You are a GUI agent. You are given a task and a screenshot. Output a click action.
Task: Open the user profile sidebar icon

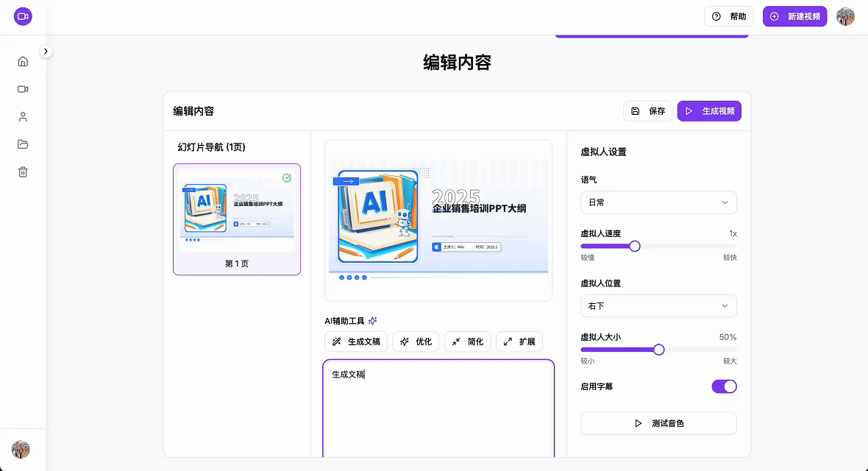(23, 116)
